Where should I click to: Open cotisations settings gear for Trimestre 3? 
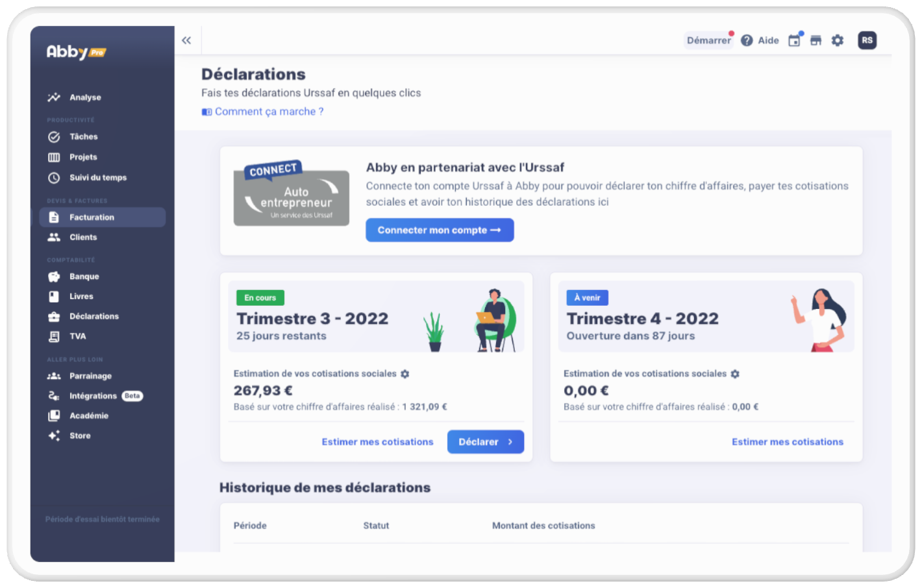[405, 374]
